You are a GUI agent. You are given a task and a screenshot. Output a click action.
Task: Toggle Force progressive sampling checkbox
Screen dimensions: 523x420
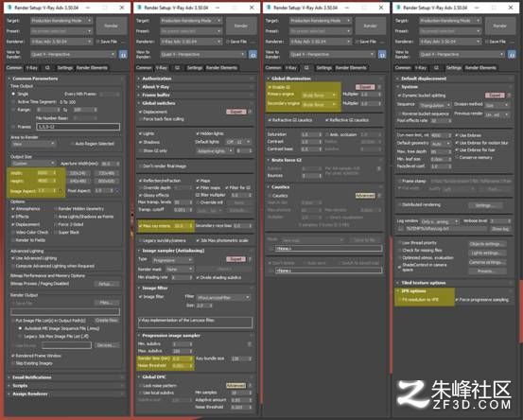point(457,300)
